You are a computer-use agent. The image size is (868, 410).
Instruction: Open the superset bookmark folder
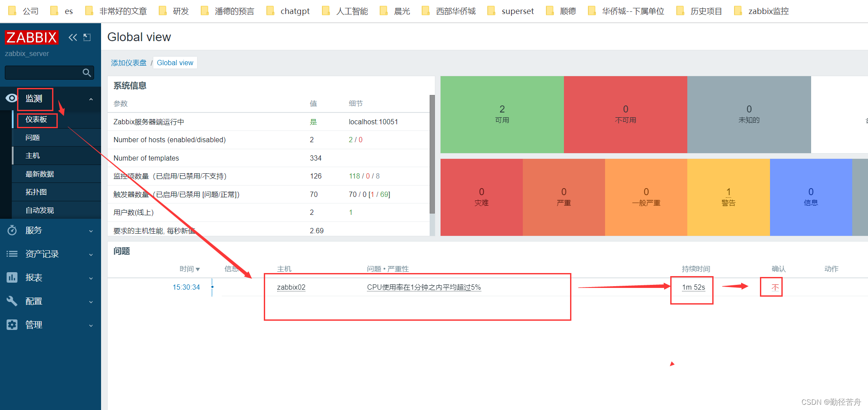pos(511,11)
